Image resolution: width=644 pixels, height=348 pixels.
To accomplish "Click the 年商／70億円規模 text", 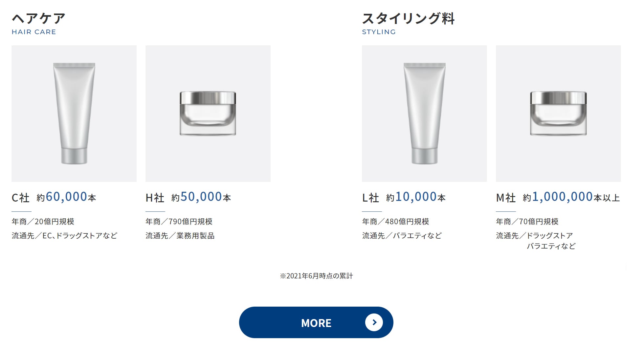I will (527, 222).
